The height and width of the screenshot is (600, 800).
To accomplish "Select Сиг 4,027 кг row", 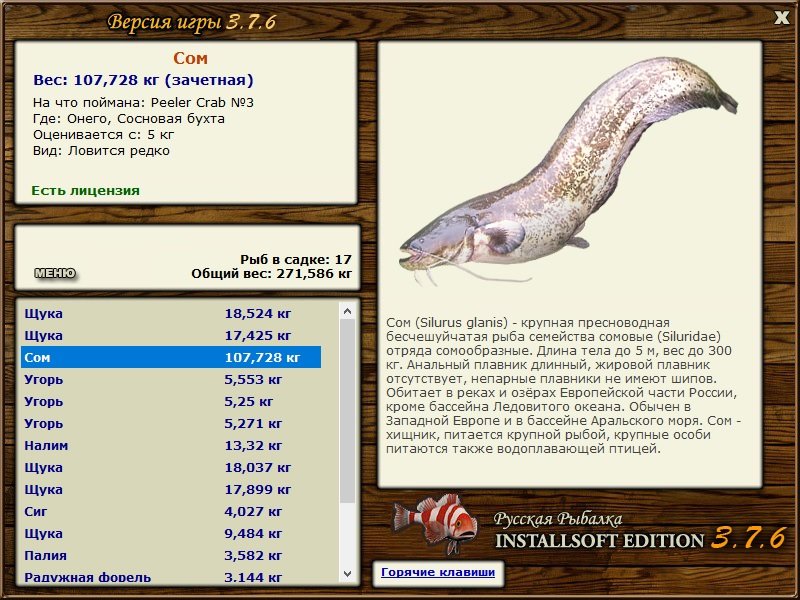I will tap(171, 511).
